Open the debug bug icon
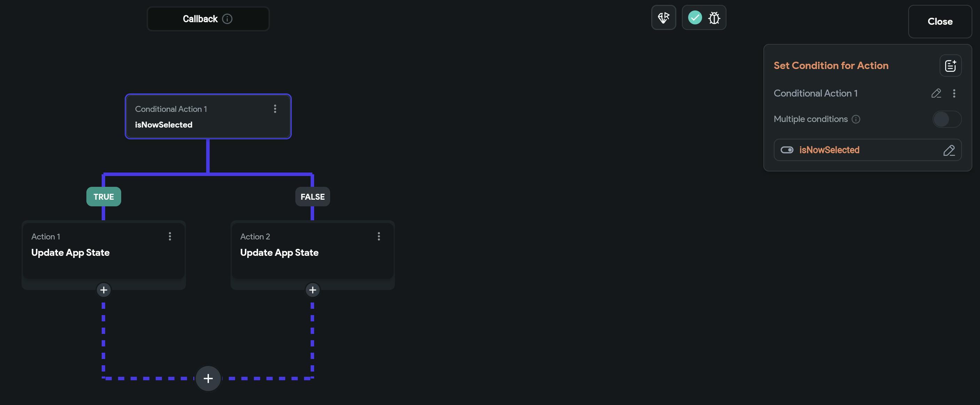 tap(714, 17)
